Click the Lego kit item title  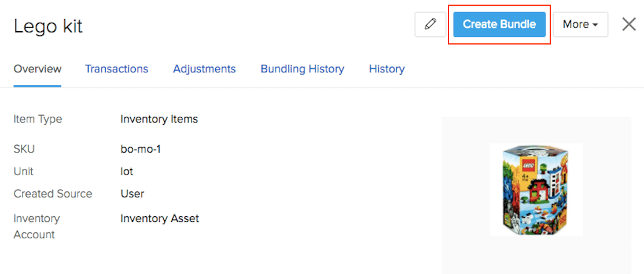49,26
